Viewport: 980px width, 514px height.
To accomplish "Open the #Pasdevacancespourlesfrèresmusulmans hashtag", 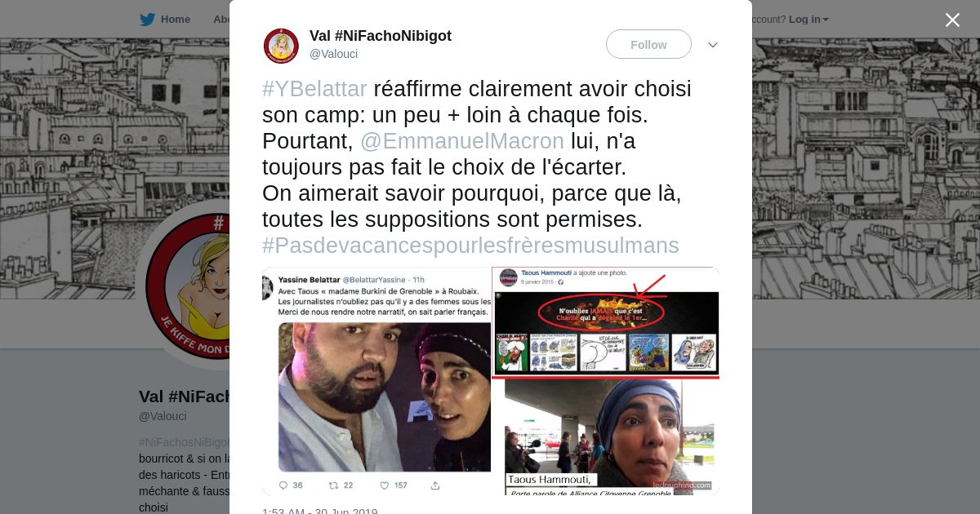I will coord(470,246).
